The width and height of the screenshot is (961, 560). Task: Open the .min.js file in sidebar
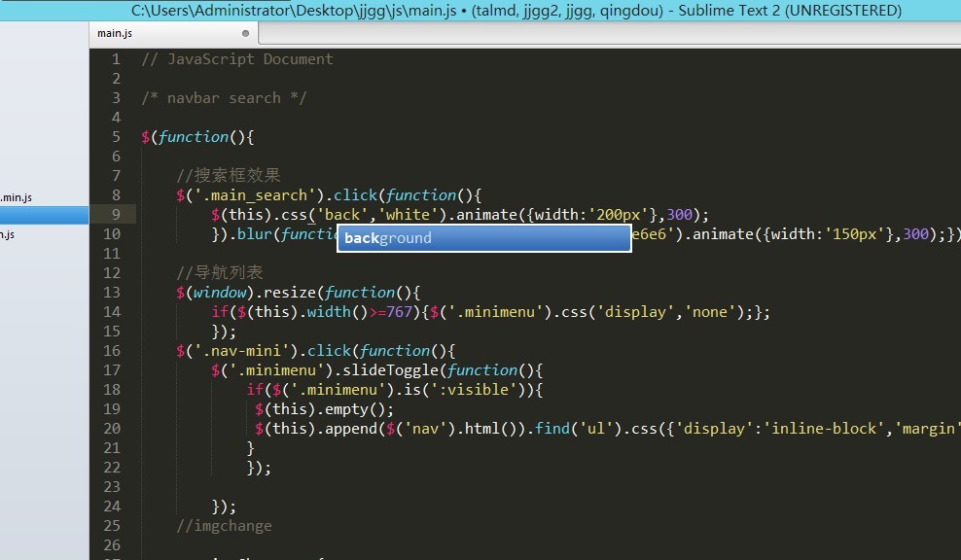[x=17, y=197]
